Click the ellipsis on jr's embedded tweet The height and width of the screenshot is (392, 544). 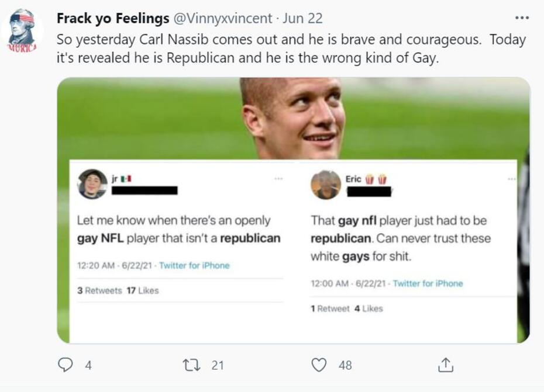click(278, 178)
